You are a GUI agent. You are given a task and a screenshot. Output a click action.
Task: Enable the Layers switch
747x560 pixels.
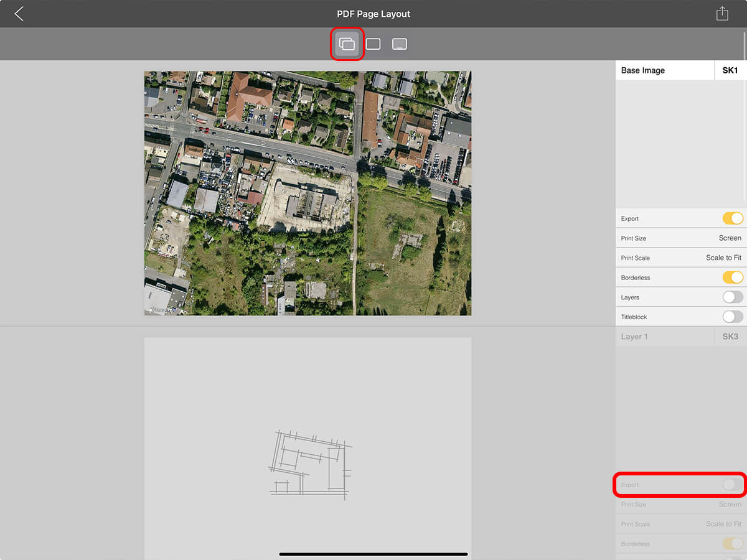click(732, 297)
